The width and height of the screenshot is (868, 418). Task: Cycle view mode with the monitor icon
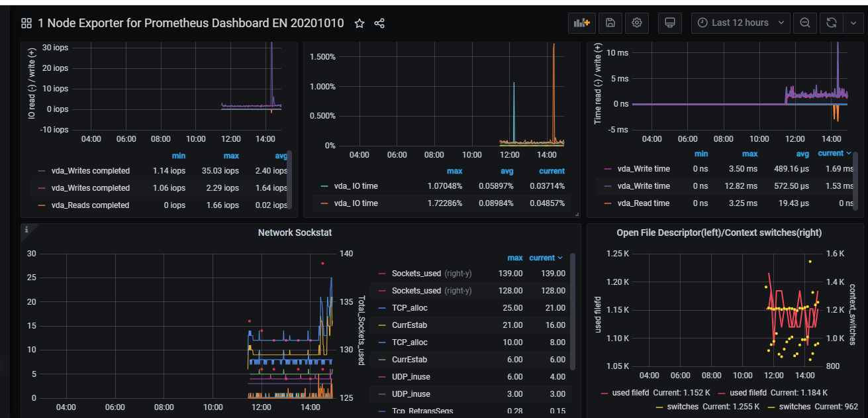click(669, 23)
